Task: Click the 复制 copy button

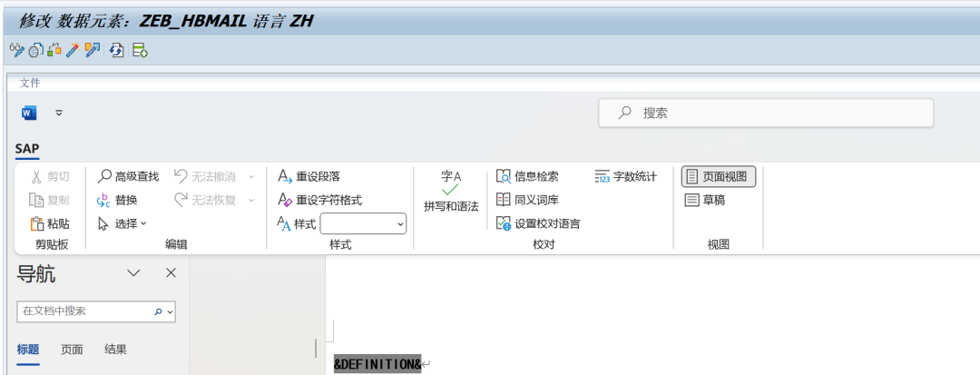Action: coord(50,200)
